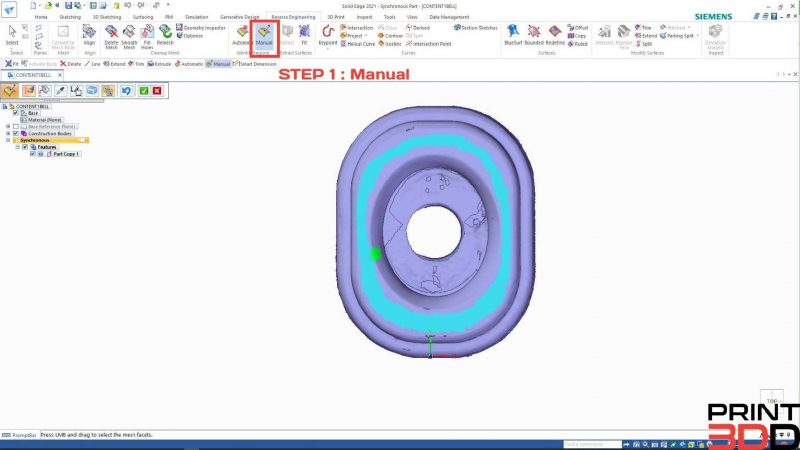Select Material (None) in the tree

41,119
